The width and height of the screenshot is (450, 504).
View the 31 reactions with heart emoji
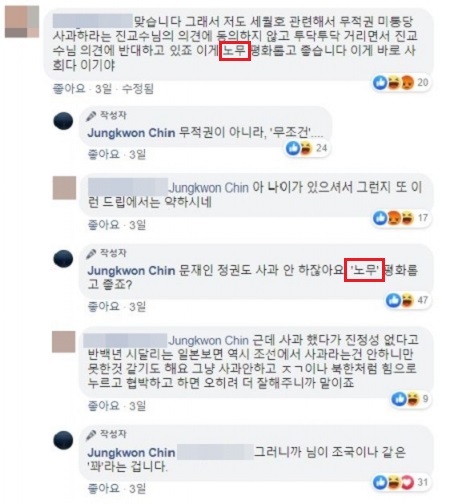[401, 482]
